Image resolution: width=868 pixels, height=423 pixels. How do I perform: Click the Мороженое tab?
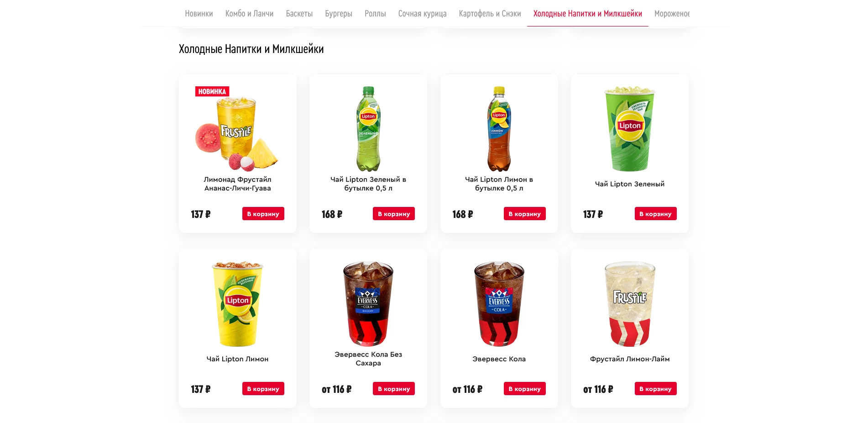672,14
